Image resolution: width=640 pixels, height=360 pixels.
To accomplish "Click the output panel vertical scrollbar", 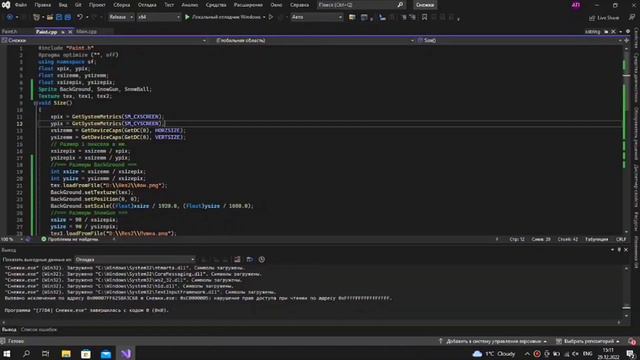I will [x=627, y=292].
